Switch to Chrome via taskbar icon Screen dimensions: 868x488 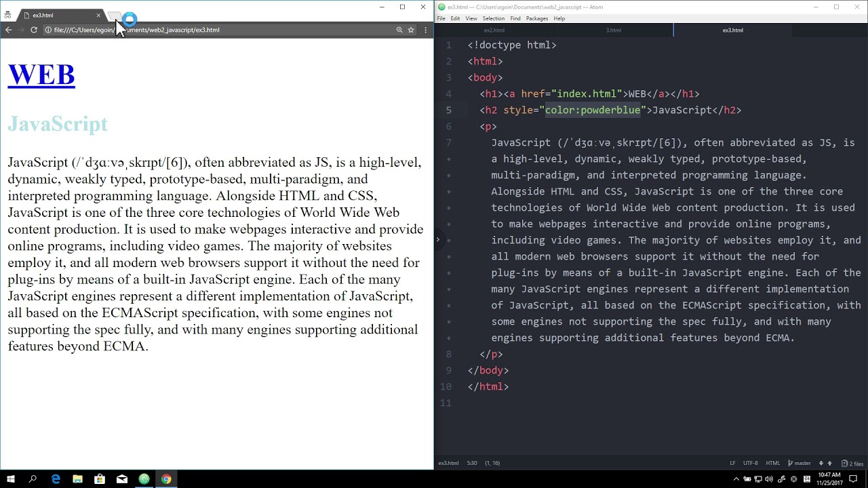(x=166, y=479)
